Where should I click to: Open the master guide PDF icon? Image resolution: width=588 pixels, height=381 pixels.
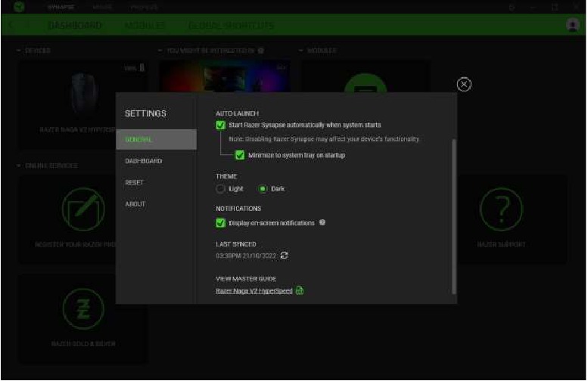coord(300,291)
